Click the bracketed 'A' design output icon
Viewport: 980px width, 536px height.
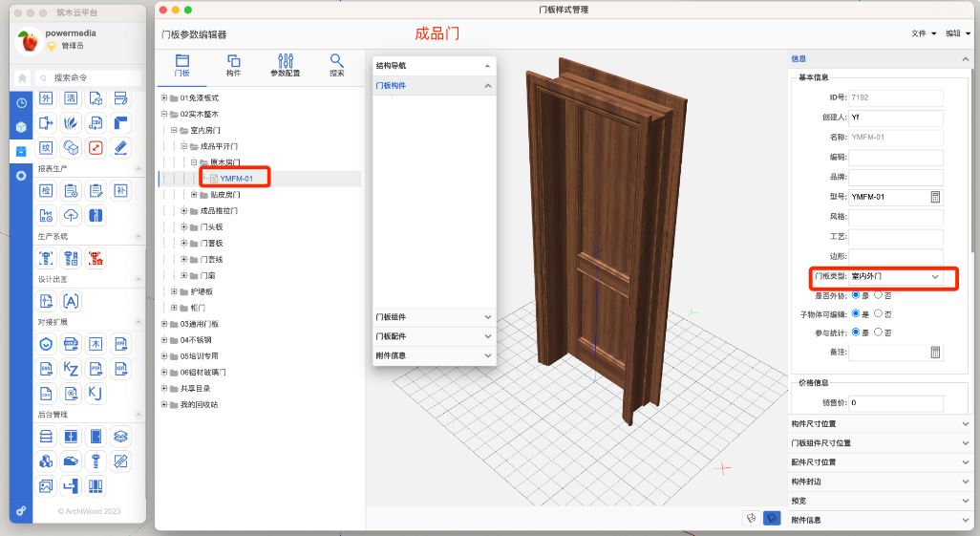tap(71, 302)
